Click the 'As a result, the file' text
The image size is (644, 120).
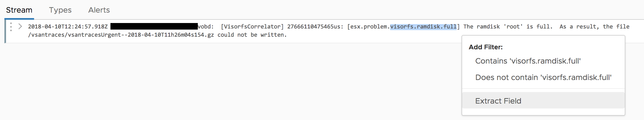click(594, 27)
